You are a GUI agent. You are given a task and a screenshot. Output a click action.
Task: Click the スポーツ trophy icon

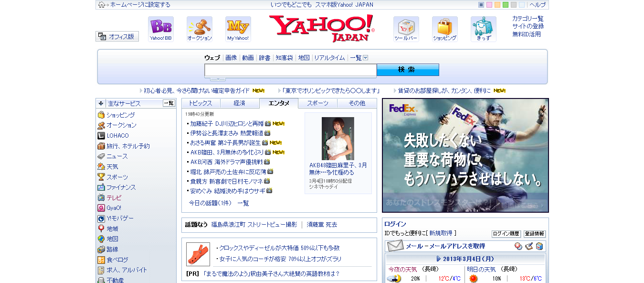(101, 177)
